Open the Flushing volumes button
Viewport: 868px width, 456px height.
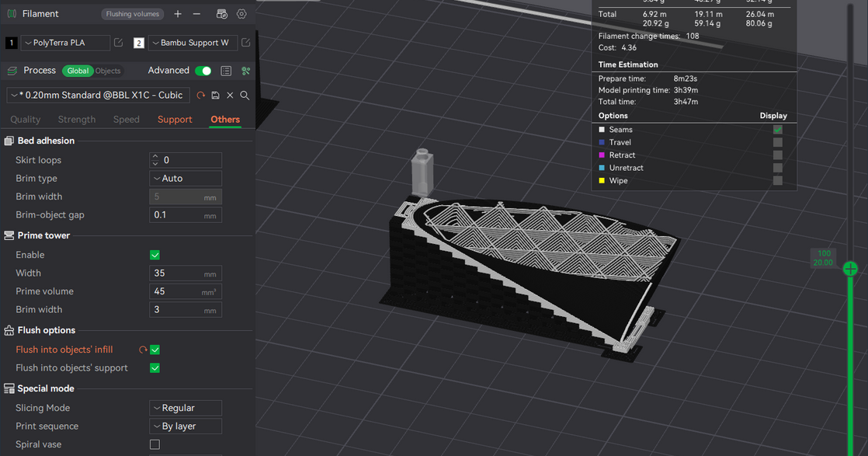point(133,14)
